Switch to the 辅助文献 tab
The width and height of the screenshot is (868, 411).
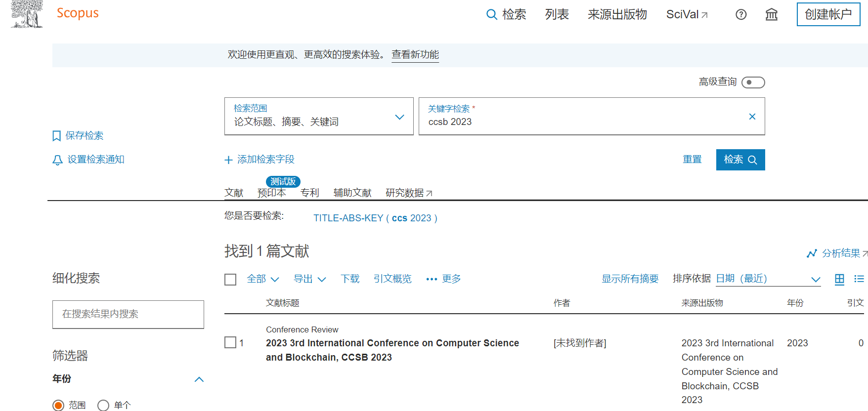click(352, 193)
